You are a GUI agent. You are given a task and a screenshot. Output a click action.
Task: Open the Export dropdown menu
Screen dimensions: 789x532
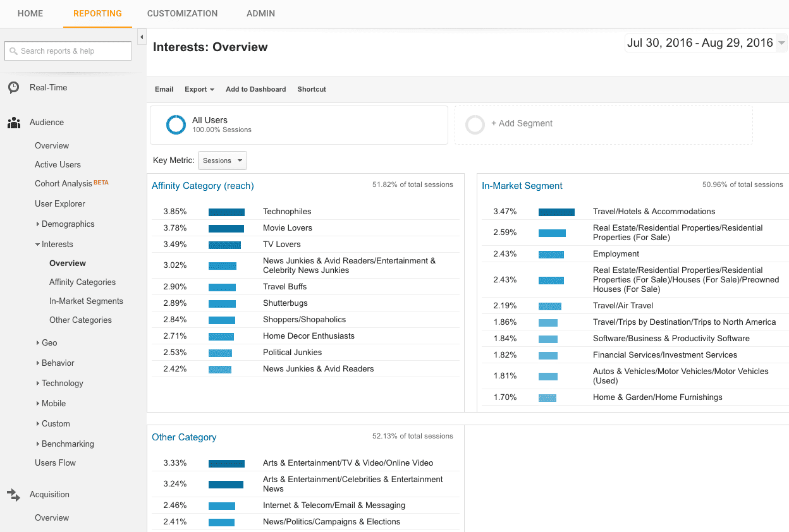point(199,89)
